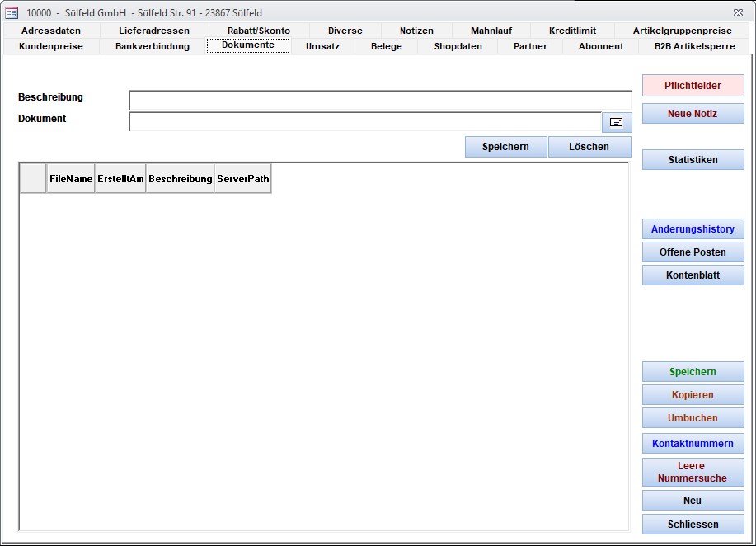Click the table row selector corner cell
The width and height of the screenshot is (756, 546).
pos(33,179)
